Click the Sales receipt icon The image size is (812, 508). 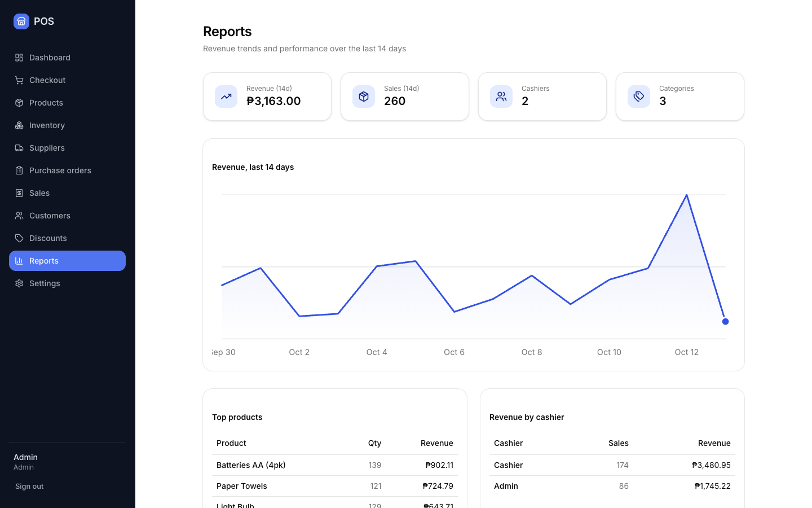click(19, 193)
